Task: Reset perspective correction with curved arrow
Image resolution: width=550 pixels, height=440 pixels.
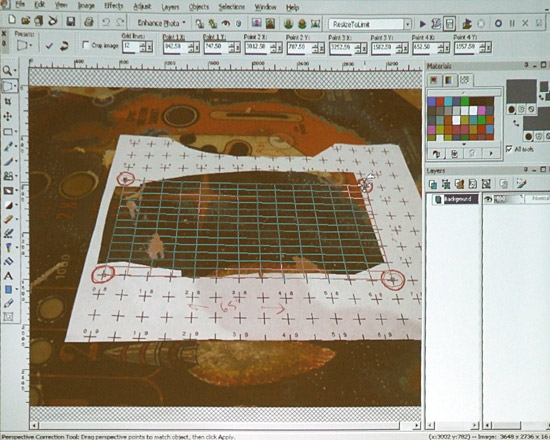Action: click(64, 46)
